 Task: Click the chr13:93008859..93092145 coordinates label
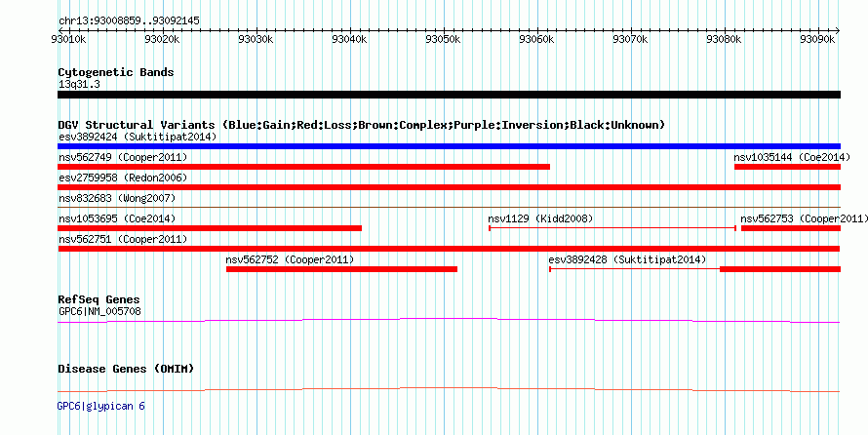[129, 21]
